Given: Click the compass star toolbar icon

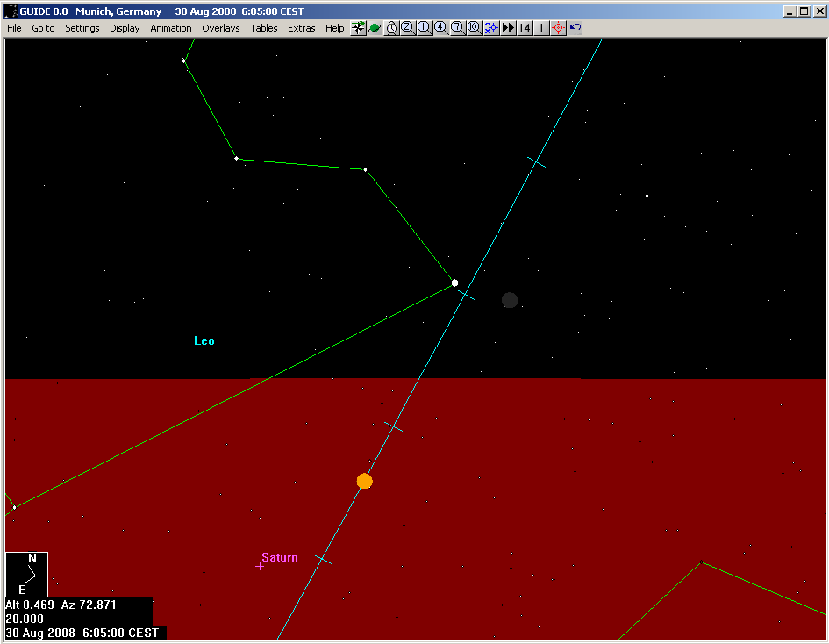Looking at the screenshot, I should (358, 28).
